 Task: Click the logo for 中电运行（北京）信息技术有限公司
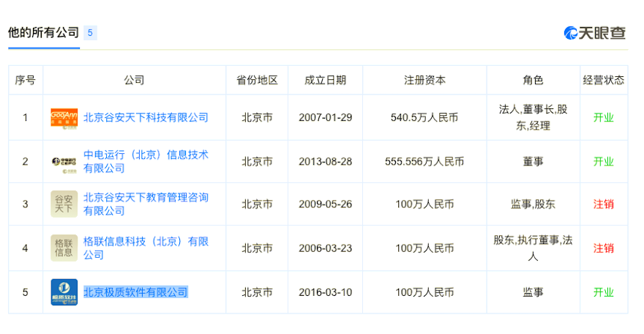[64, 163]
